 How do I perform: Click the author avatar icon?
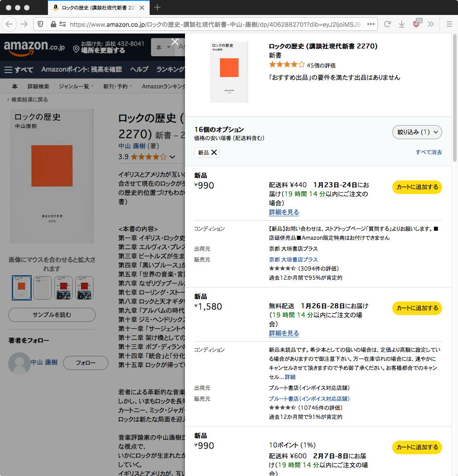point(19,363)
